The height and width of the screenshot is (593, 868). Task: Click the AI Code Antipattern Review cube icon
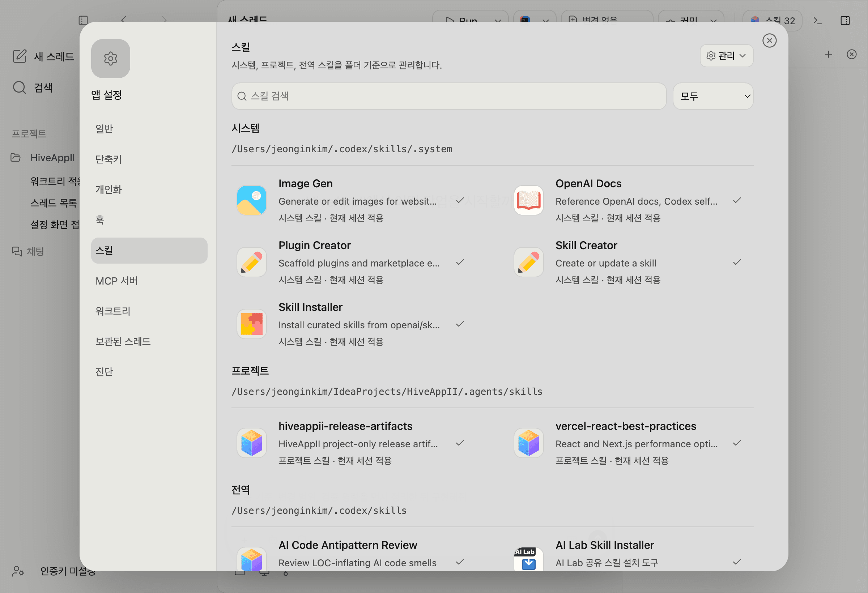(251, 559)
